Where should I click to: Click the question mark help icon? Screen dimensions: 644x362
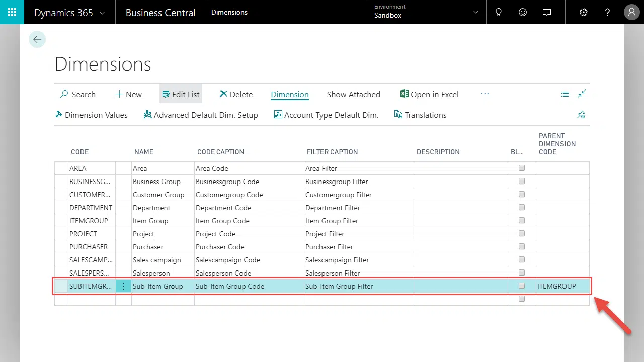[x=608, y=12]
